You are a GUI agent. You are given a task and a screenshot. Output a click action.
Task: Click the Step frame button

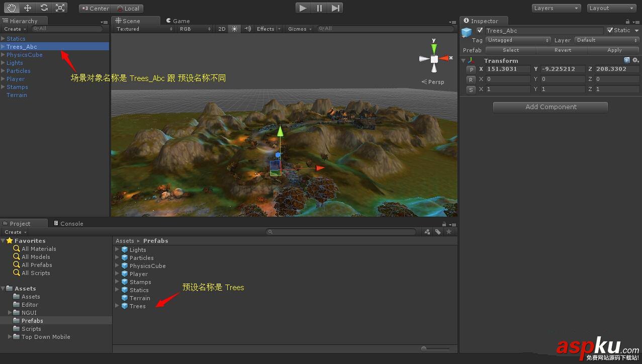point(335,8)
